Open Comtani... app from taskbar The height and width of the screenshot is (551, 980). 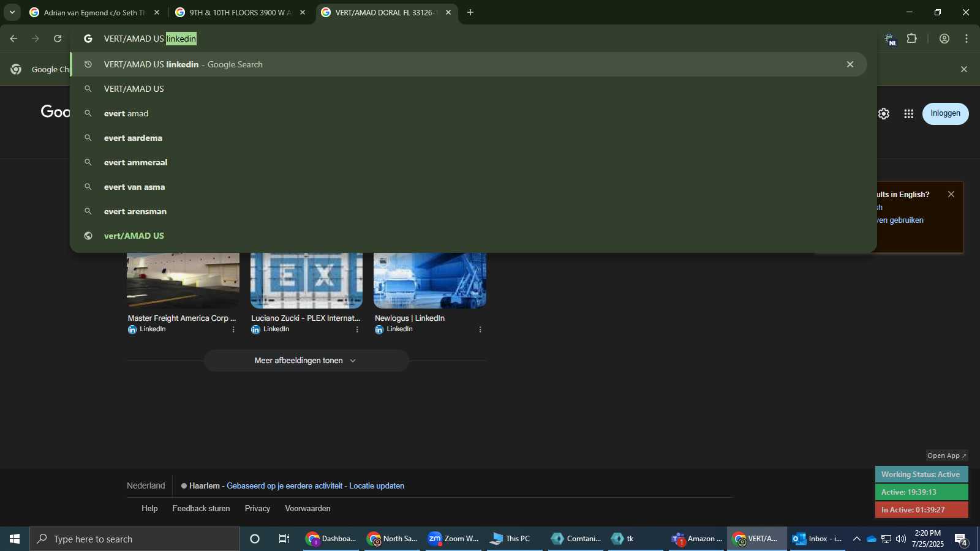click(x=576, y=539)
